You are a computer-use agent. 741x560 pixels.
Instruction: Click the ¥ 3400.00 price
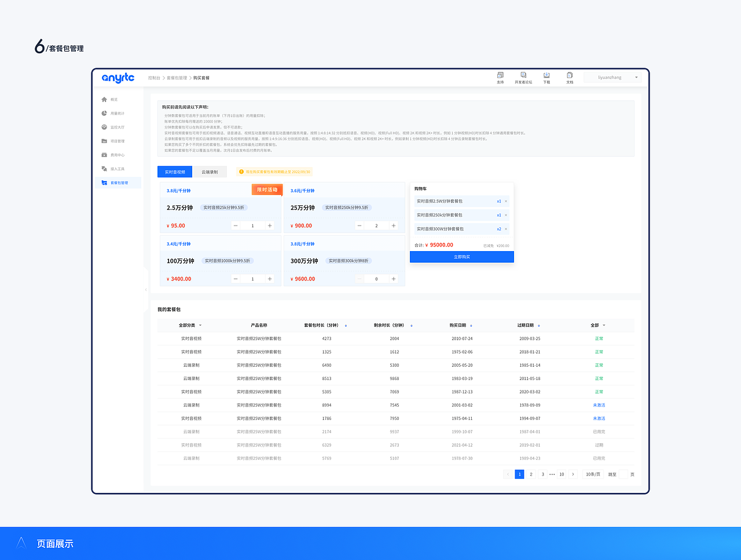pyautogui.click(x=179, y=279)
